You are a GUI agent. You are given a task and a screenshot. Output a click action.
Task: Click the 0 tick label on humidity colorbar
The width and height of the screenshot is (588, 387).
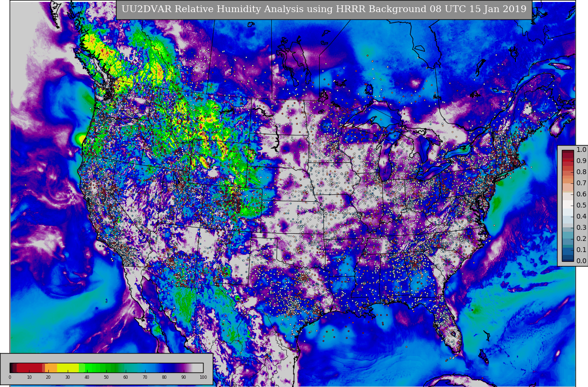pyautogui.click(x=10, y=377)
